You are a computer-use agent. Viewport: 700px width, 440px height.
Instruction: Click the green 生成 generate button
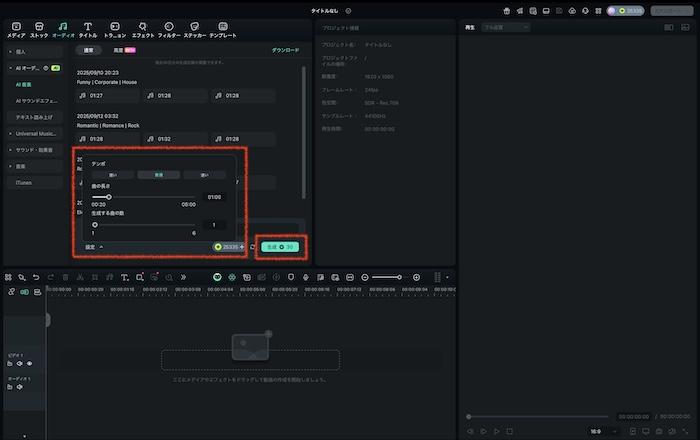[280, 246]
